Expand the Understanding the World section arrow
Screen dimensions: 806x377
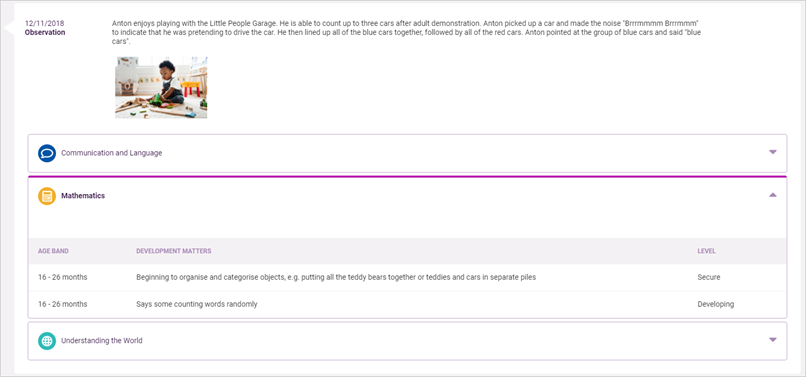point(773,340)
